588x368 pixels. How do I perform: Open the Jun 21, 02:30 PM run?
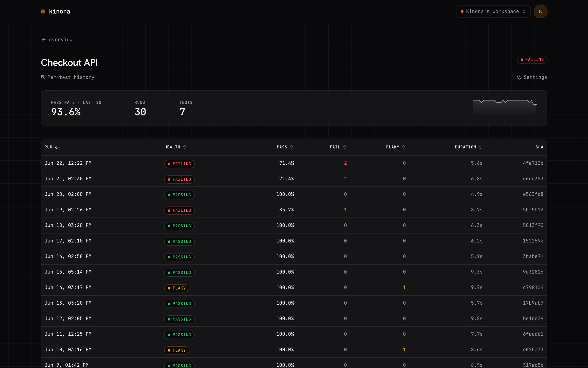click(x=294, y=179)
